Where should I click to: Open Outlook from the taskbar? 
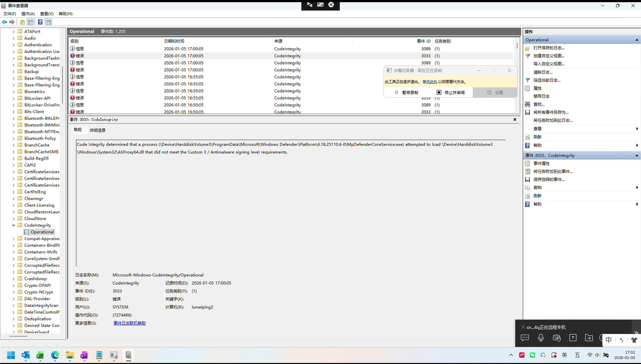pyautogui.click(x=26, y=355)
